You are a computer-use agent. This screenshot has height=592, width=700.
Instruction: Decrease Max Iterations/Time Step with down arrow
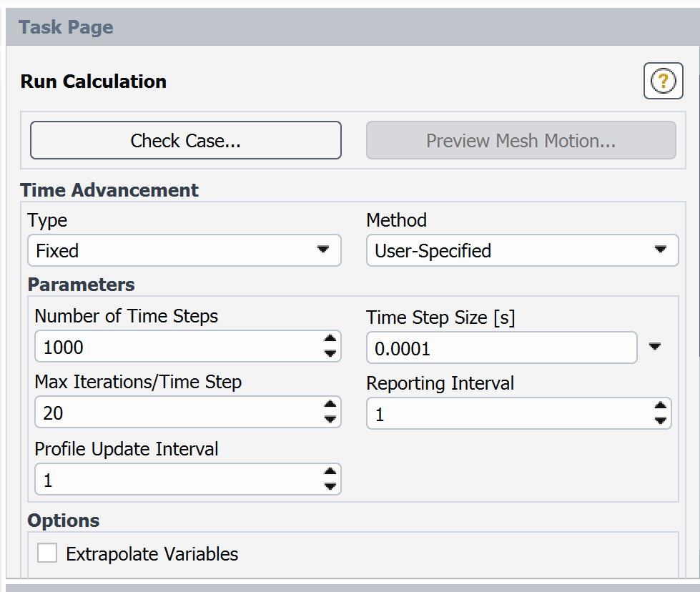pos(330,419)
